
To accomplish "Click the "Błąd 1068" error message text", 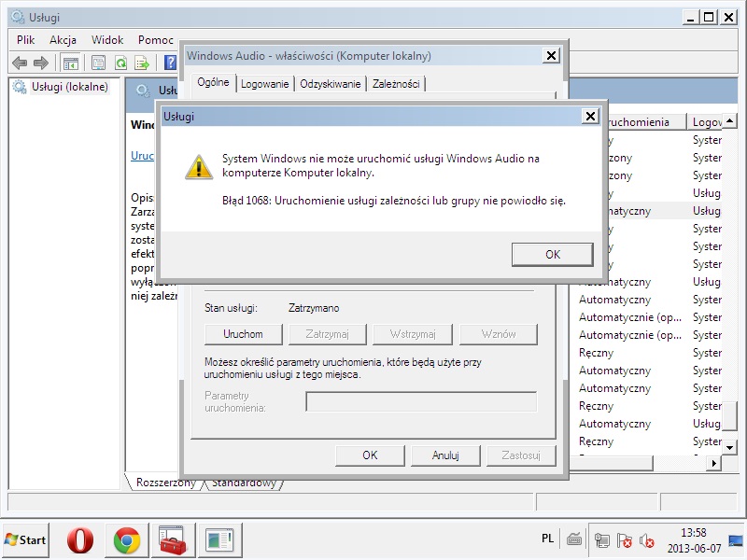I will click(x=393, y=201).
